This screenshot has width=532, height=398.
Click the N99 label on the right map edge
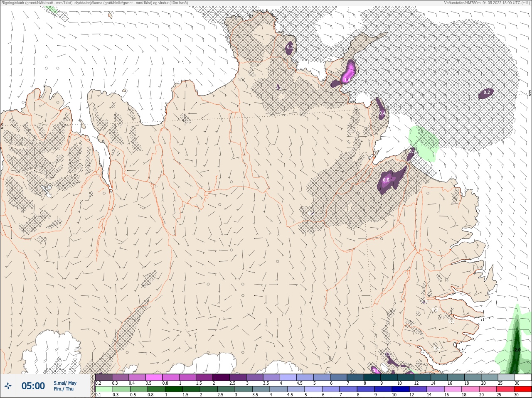coord(530,94)
